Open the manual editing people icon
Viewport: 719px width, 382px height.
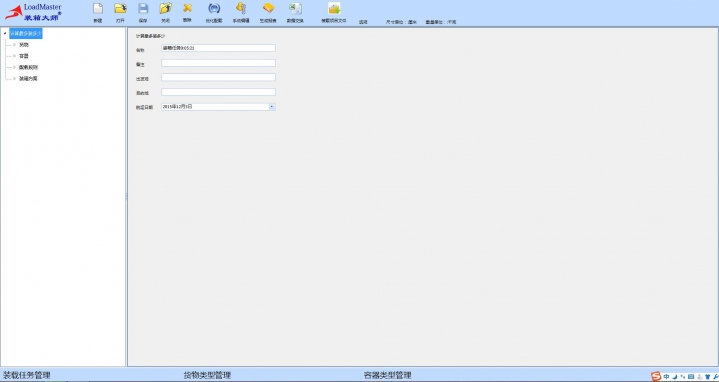pos(241,8)
